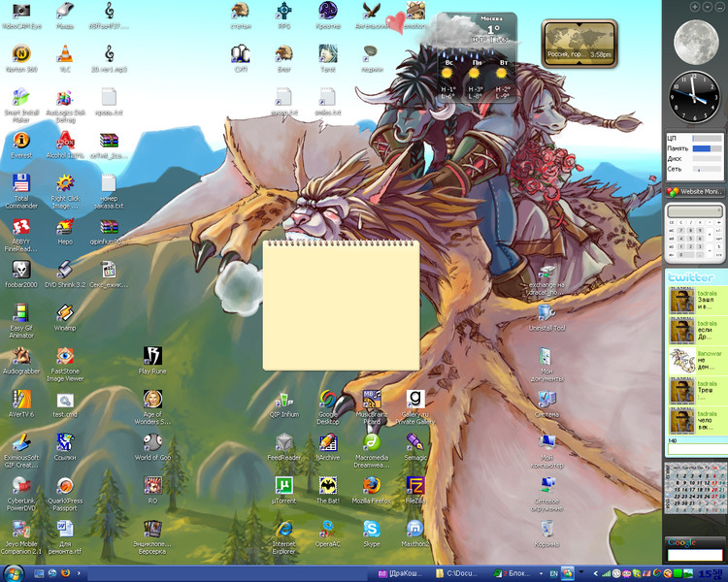Click the analog clock gadget
The image size is (728, 582).
(x=694, y=97)
